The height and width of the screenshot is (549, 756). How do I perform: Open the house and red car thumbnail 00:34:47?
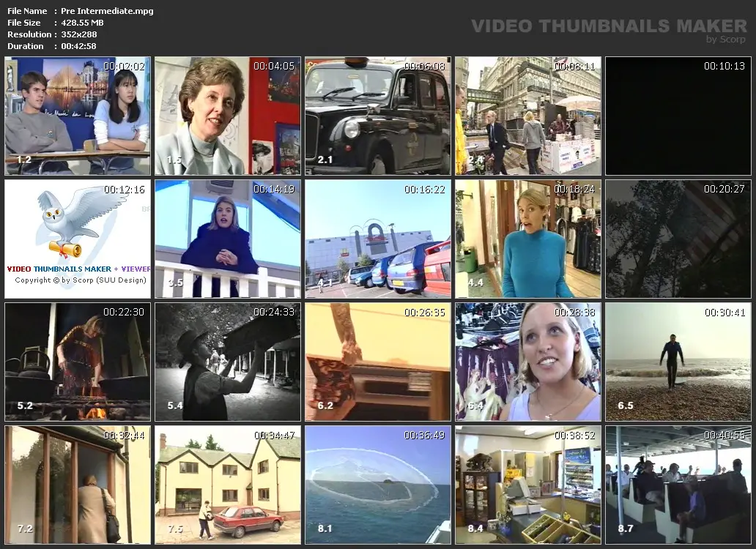[228, 485]
